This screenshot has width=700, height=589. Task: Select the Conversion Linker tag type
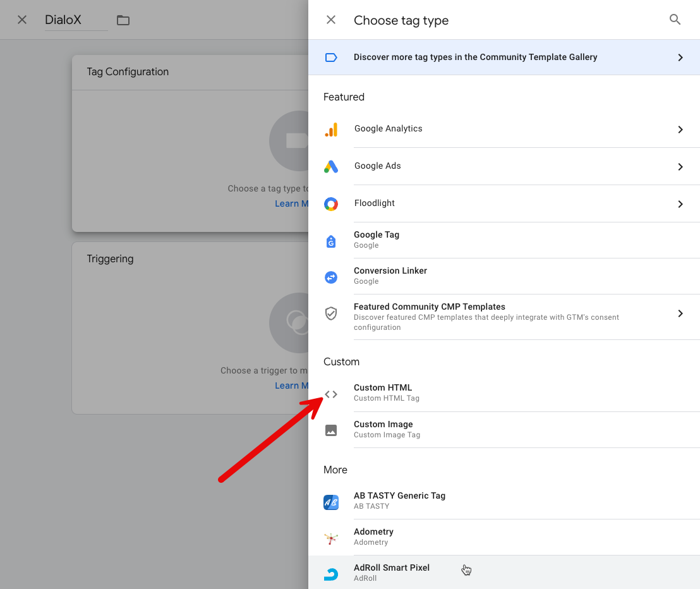pos(390,276)
